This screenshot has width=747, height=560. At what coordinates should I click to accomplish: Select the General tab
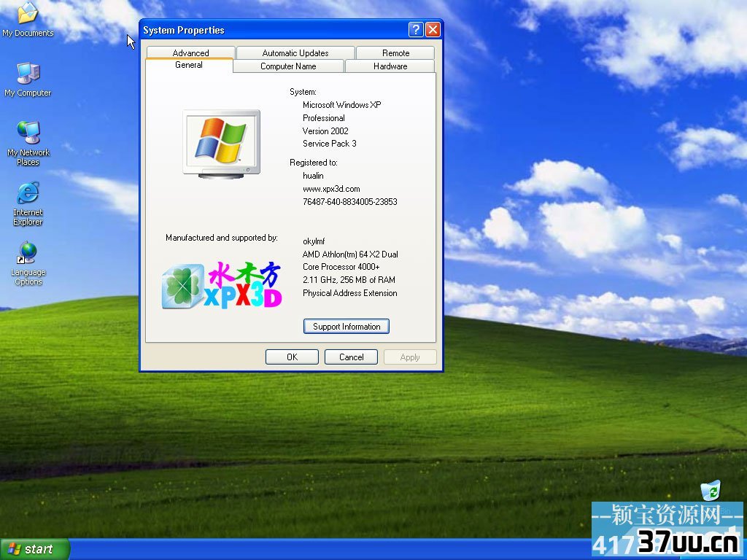[x=189, y=65]
